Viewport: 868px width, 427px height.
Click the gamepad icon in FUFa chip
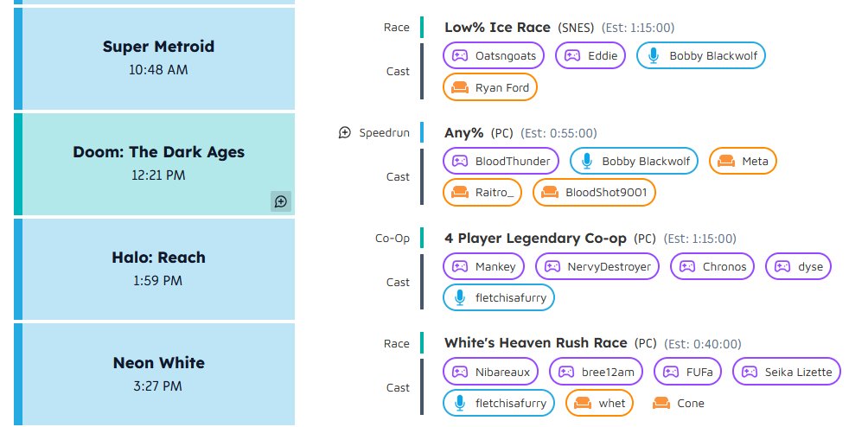pyautogui.click(x=671, y=372)
